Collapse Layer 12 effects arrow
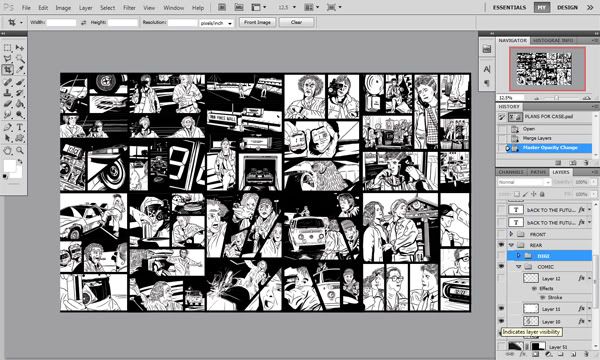This screenshot has height=360, width=600. (x=589, y=279)
